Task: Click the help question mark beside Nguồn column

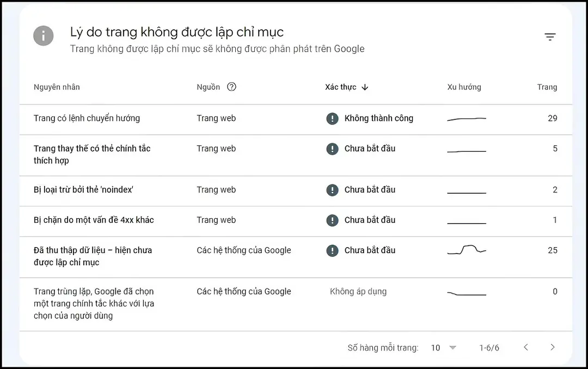Action: click(231, 87)
